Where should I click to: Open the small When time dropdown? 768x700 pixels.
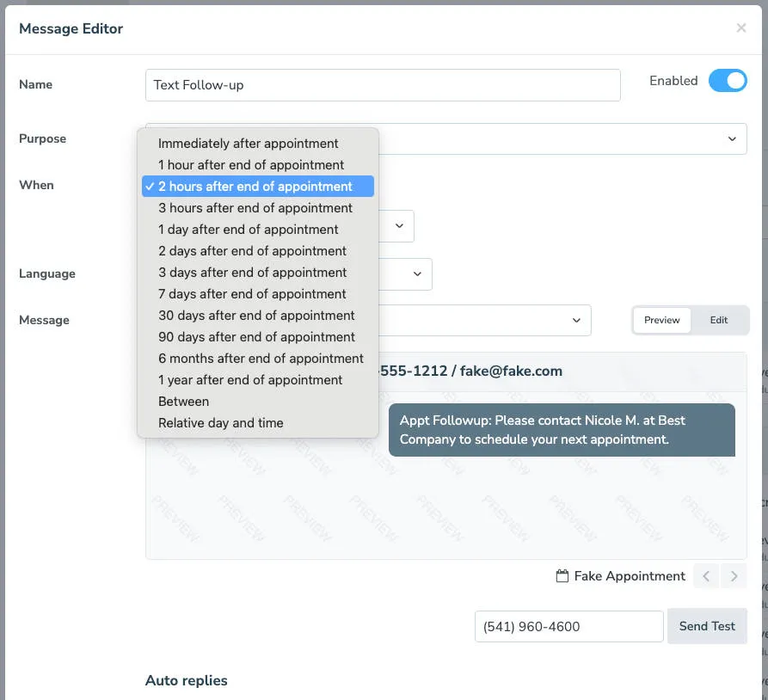tap(397, 225)
